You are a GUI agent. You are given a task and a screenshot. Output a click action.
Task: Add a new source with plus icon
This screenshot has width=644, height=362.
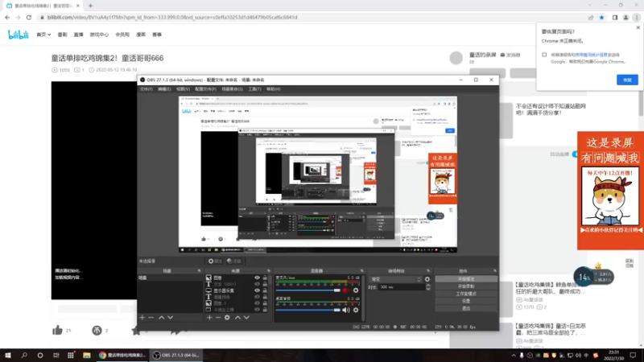pyautogui.click(x=209, y=317)
